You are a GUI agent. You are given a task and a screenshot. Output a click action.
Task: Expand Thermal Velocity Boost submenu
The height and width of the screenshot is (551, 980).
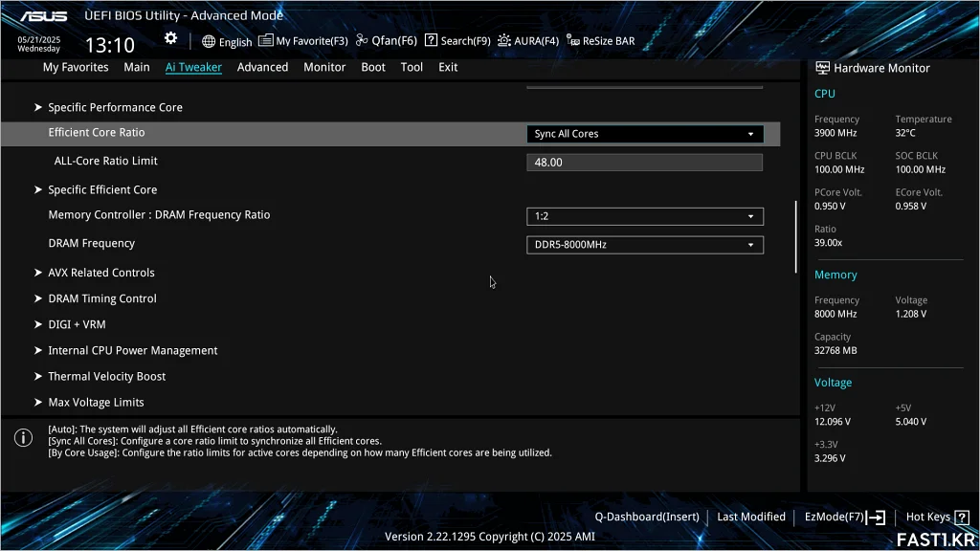(106, 376)
